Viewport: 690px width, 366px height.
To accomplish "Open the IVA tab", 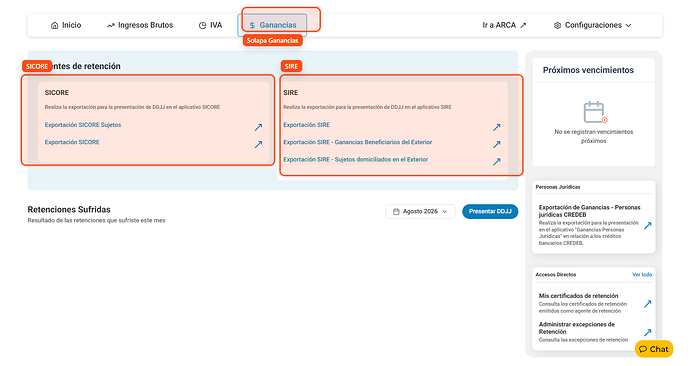I will [x=210, y=25].
